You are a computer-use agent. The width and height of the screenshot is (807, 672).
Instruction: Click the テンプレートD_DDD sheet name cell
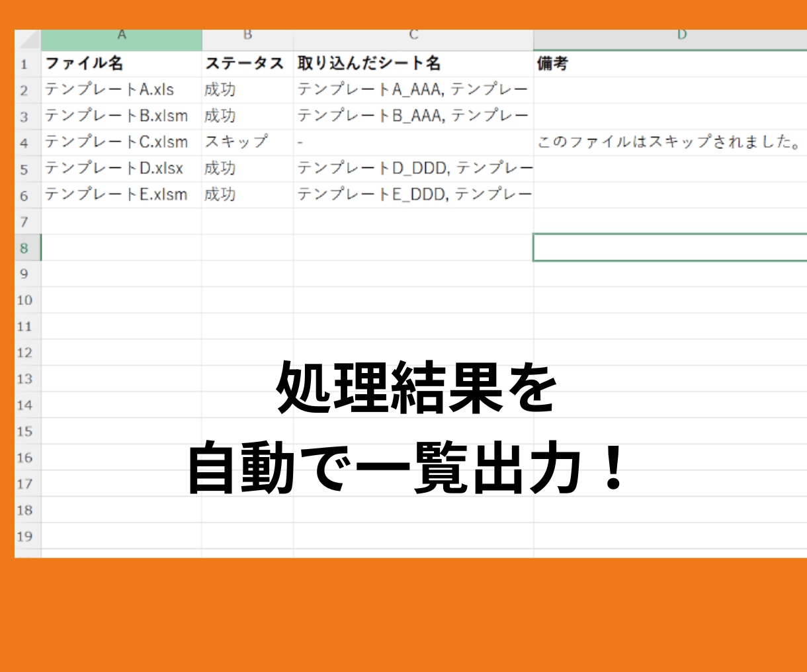pyautogui.click(x=413, y=169)
